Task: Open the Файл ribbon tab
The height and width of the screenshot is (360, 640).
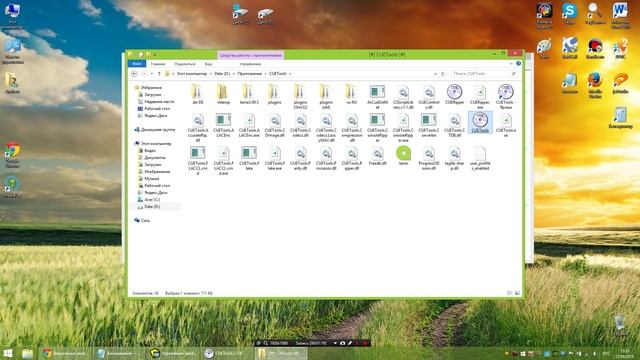Action: click(137, 64)
